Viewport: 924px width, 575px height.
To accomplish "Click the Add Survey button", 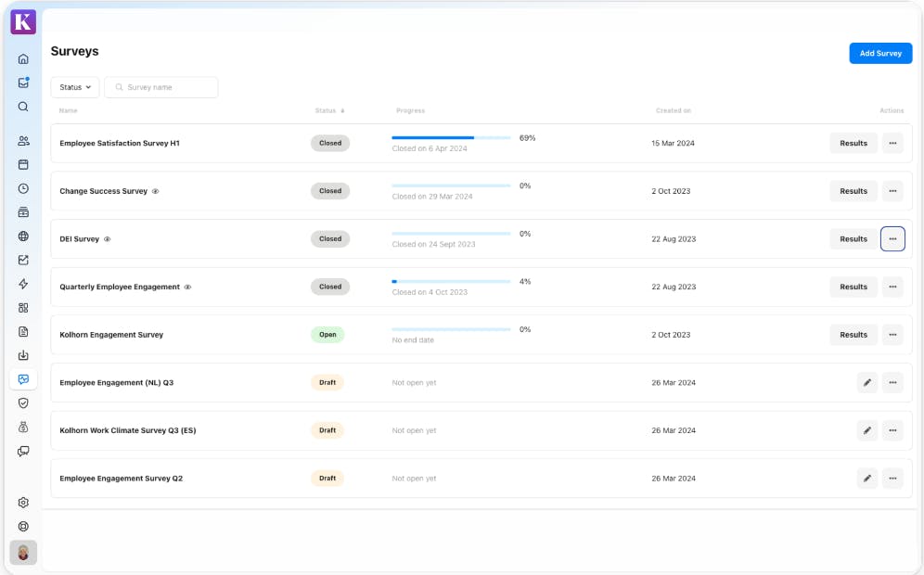I will click(880, 53).
